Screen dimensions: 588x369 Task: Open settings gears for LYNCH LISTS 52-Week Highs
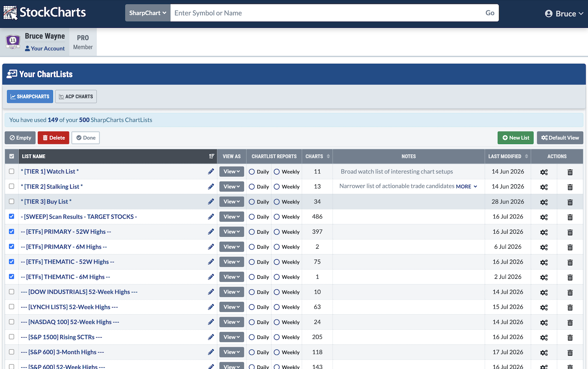(x=544, y=307)
